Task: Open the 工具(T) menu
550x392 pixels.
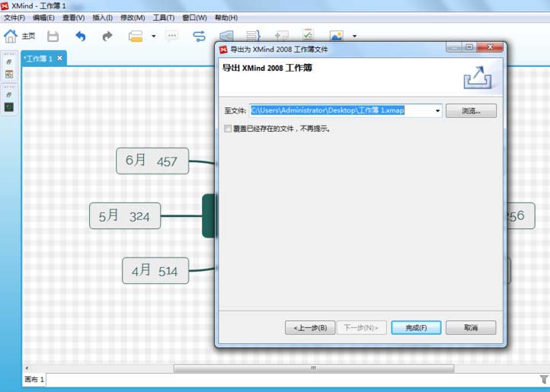Action: click(164, 18)
